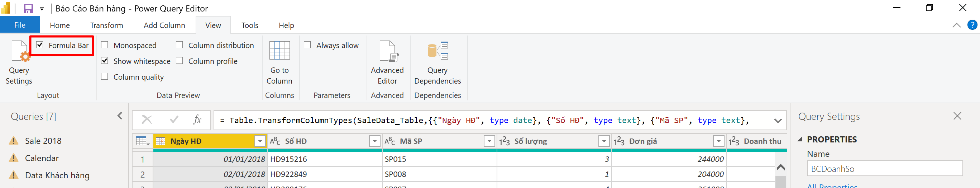Expand the formula bar with chevron
This screenshot has height=188, width=980.
tap(778, 121)
